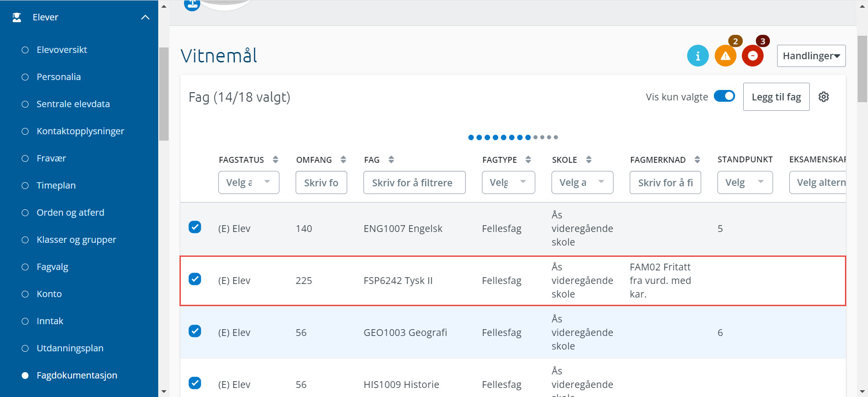Sort by the FAGSTATUS column arrows
The height and width of the screenshot is (397, 868).
click(275, 160)
